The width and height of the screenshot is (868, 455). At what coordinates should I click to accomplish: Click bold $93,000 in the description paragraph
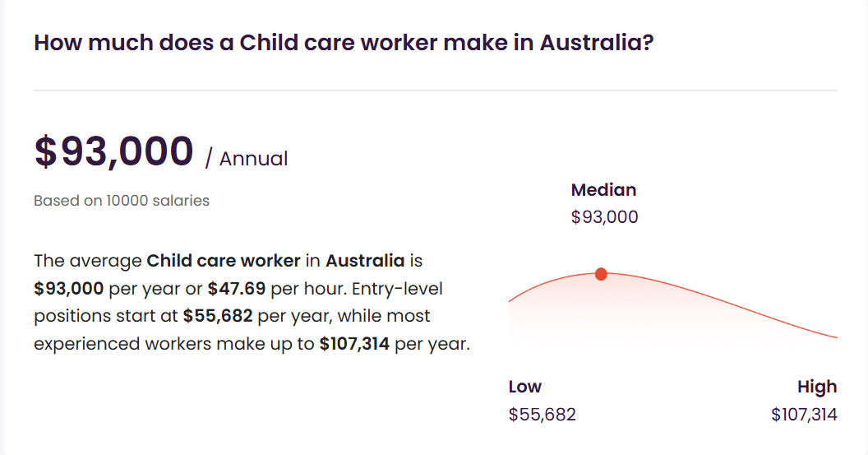pos(69,289)
